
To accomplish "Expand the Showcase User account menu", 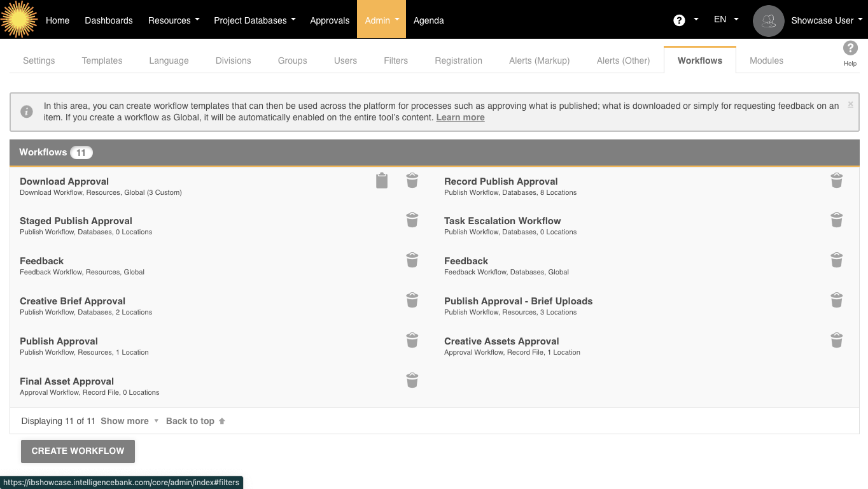I will point(826,20).
